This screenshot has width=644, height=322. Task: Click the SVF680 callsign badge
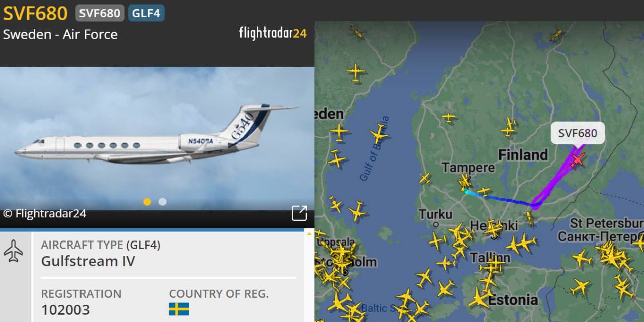click(100, 13)
